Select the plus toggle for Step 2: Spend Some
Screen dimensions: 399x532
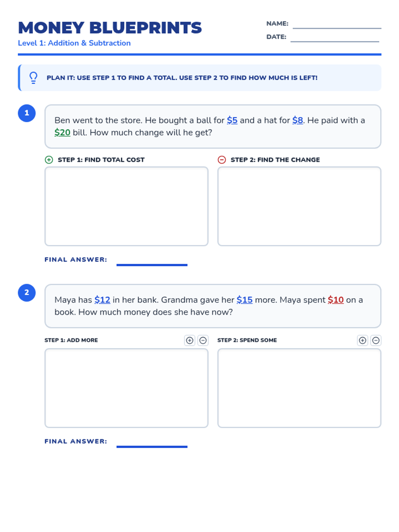362,340
